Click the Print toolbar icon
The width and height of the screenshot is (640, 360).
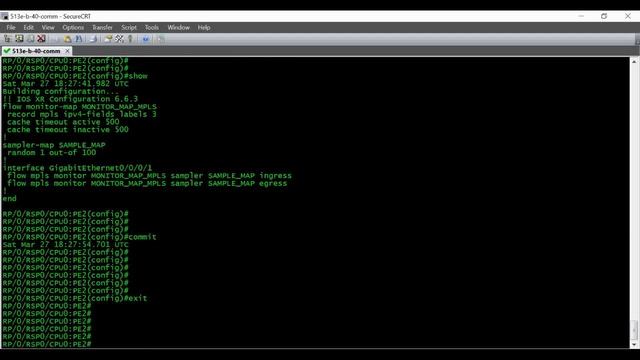tap(93, 39)
